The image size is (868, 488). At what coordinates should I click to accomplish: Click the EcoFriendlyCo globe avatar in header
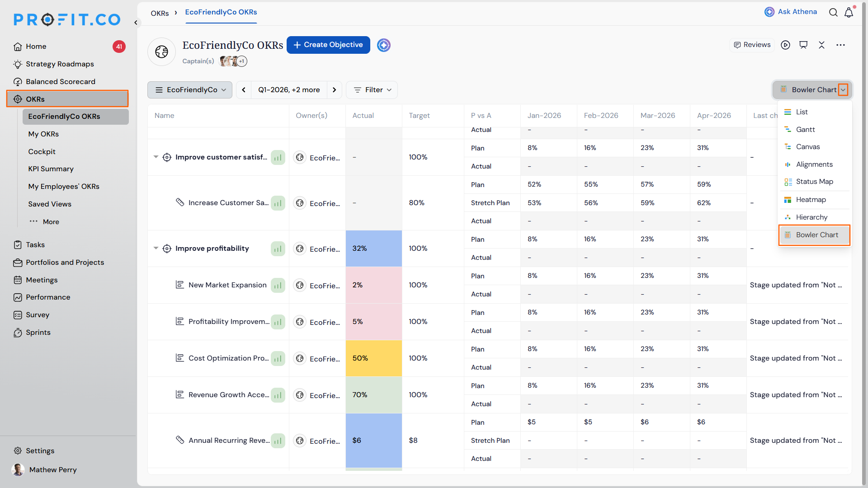[x=161, y=52]
